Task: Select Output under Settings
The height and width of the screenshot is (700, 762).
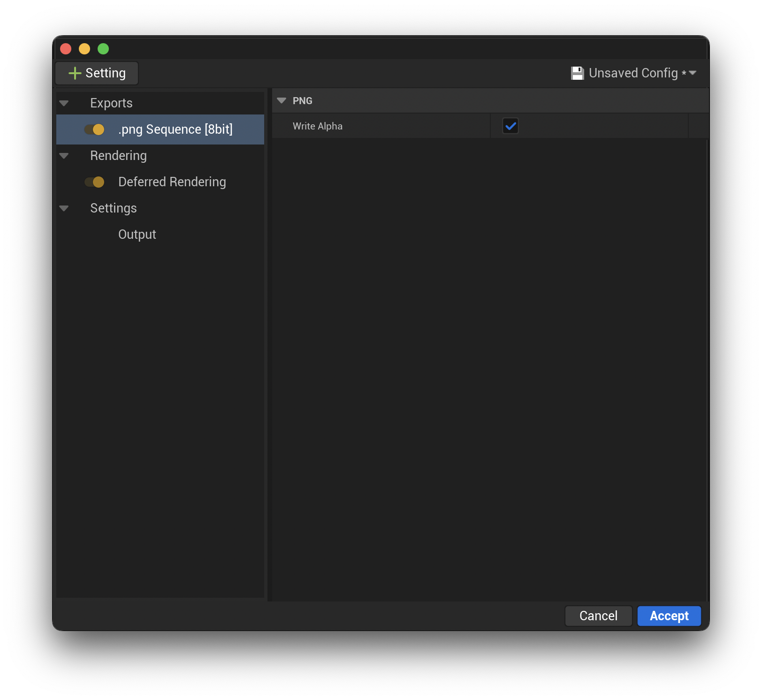Action: click(x=137, y=234)
